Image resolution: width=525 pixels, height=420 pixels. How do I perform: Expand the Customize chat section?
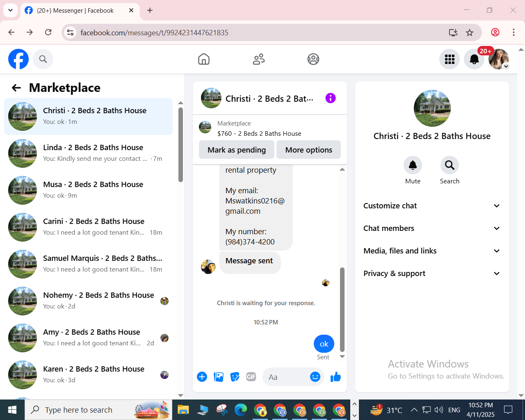(432, 206)
